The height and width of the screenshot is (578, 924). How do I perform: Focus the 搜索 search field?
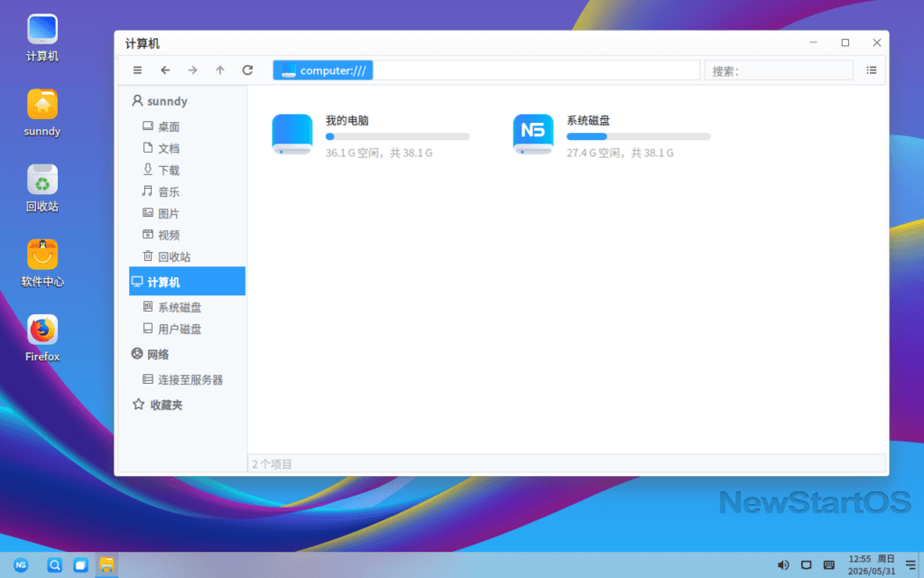click(x=779, y=70)
